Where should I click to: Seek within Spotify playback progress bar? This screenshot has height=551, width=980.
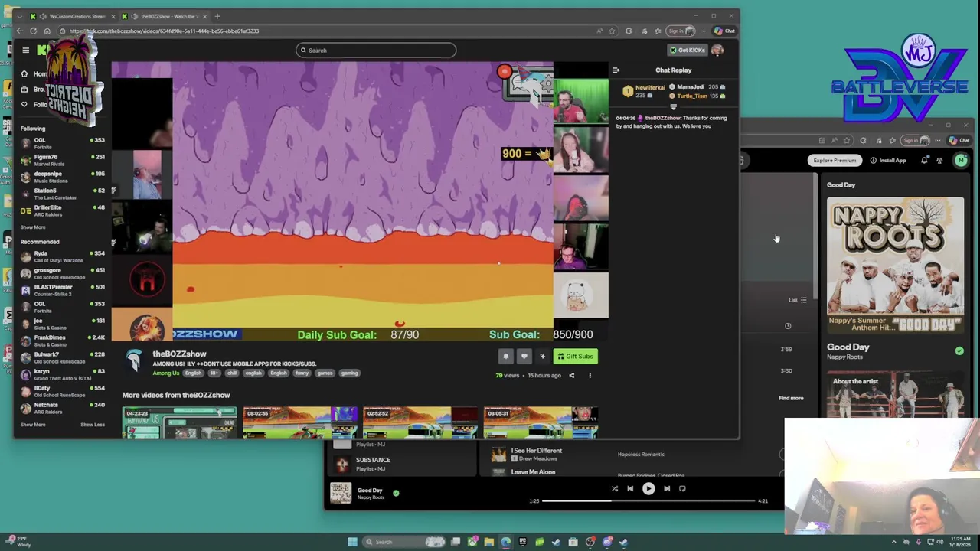click(x=648, y=501)
